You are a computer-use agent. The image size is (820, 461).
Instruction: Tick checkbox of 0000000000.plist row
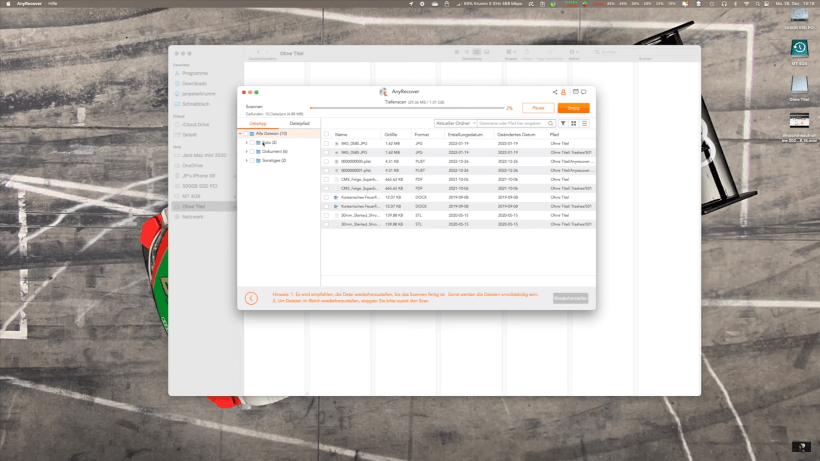point(326,162)
